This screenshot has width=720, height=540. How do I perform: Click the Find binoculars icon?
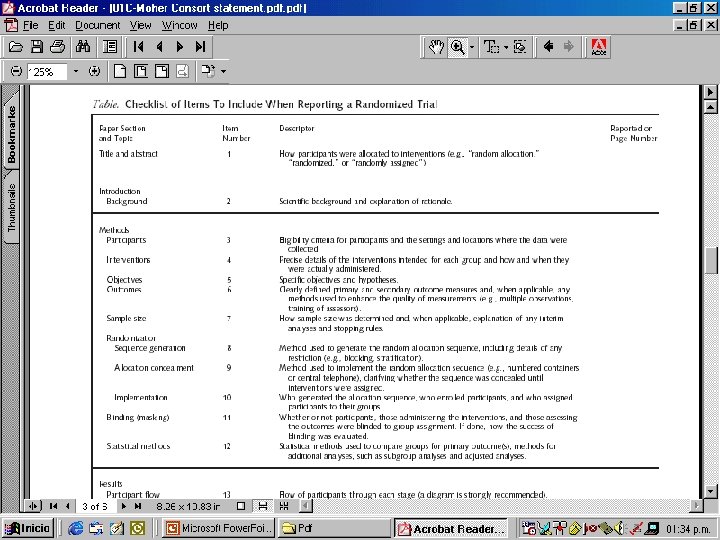[x=83, y=46]
